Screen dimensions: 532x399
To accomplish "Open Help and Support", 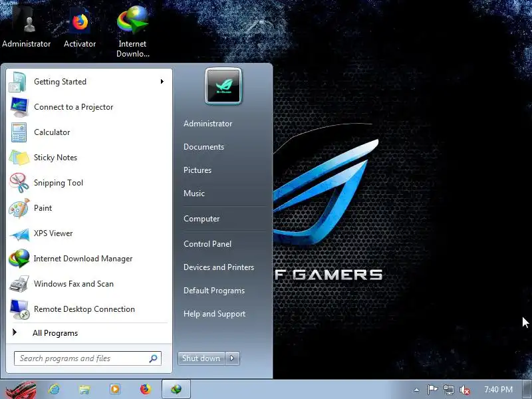I will [214, 314].
